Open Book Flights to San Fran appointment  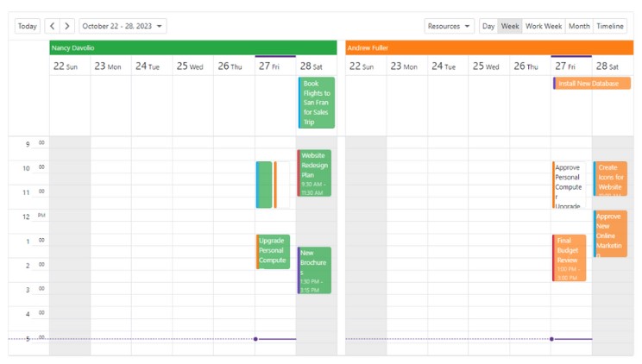coord(316,103)
